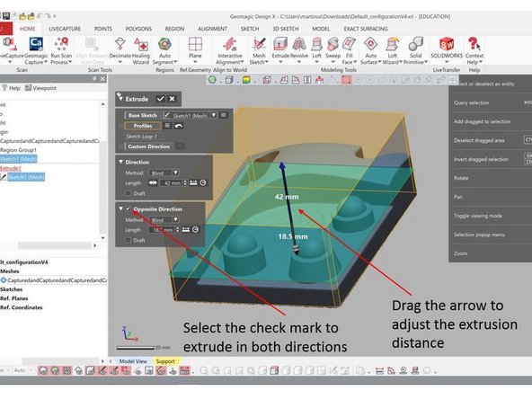Image resolution: width=532 pixels, height=399 pixels.
Task: Select Ref. Planes in model tree
Action: (x=14, y=298)
